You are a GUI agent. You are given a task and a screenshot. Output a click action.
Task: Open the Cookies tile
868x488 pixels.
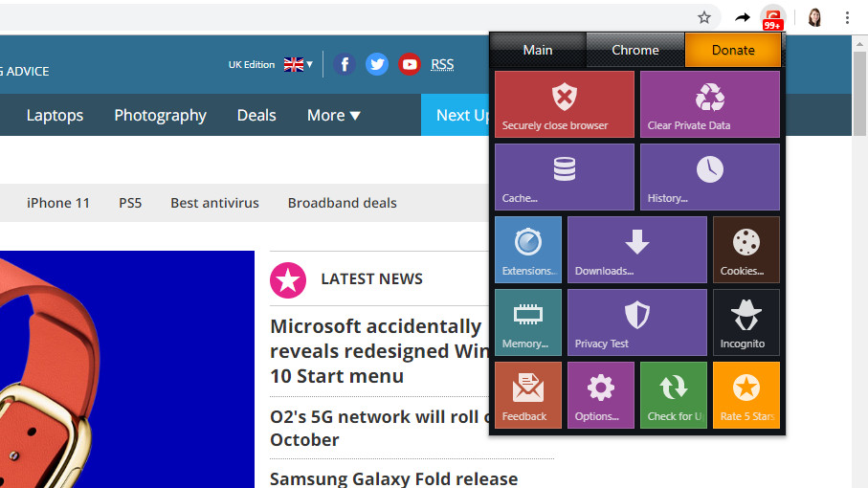[x=746, y=250]
